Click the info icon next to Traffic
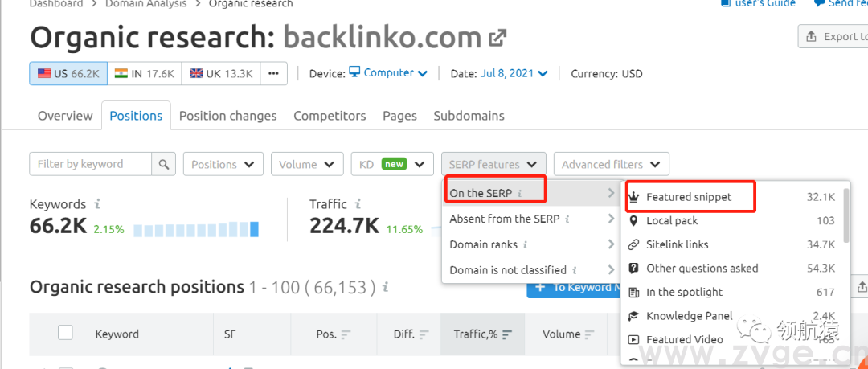The height and width of the screenshot is (369, 868). [358, 204]
